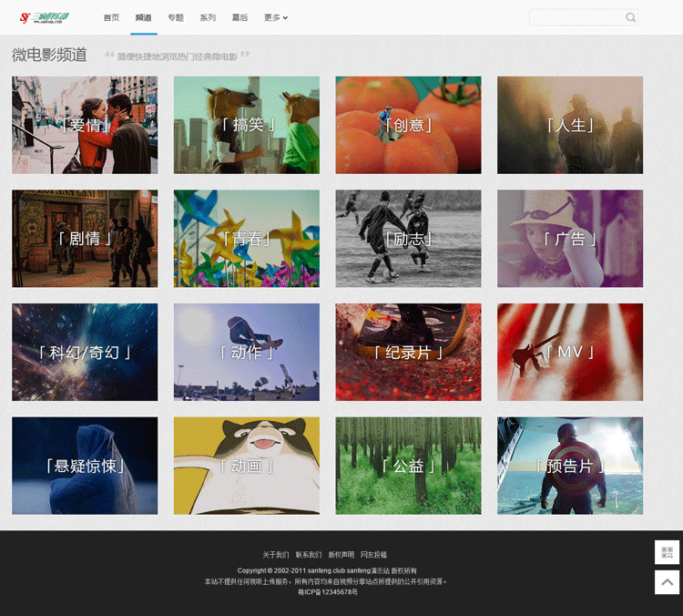Click the site logo in header
The image size is (683, 616).
click(45, 17)
